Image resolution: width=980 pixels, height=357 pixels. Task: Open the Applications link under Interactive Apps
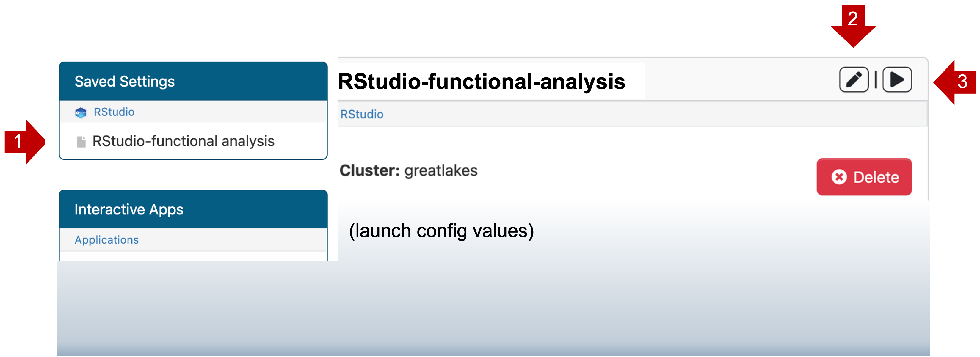point(106,240)
